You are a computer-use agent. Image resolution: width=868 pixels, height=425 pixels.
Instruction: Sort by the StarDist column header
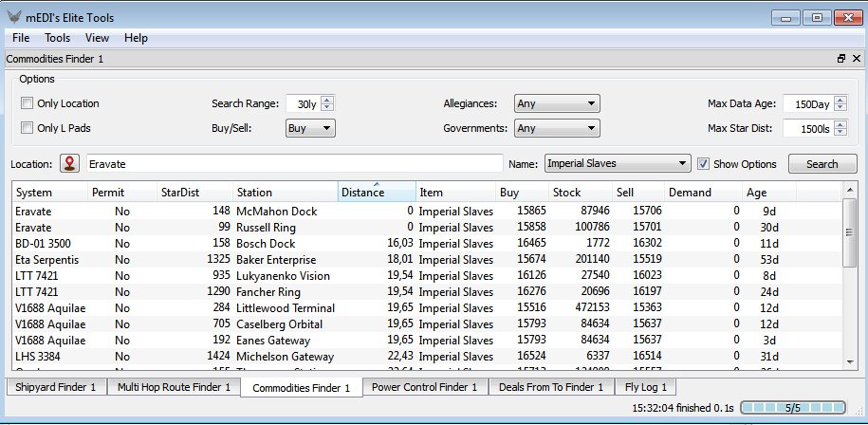194,192
